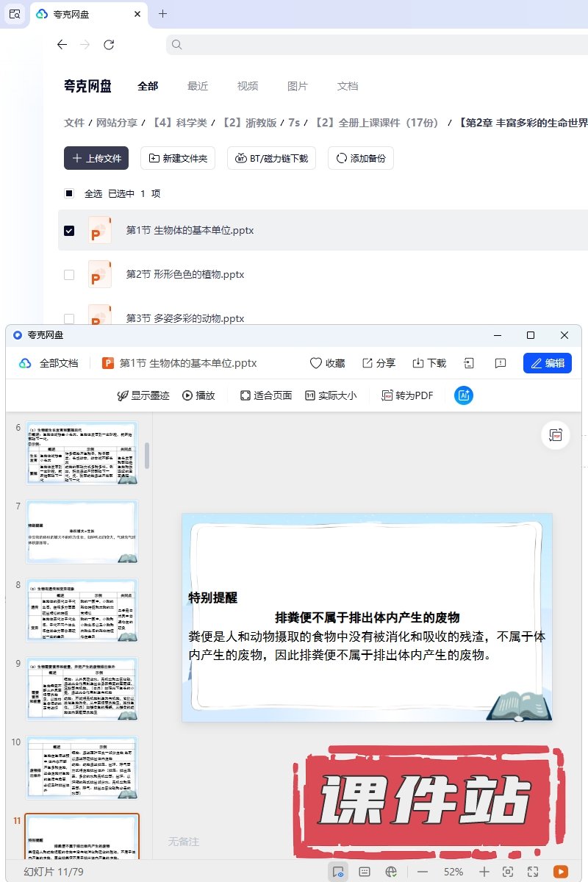Click the feedback message icon

501,363
